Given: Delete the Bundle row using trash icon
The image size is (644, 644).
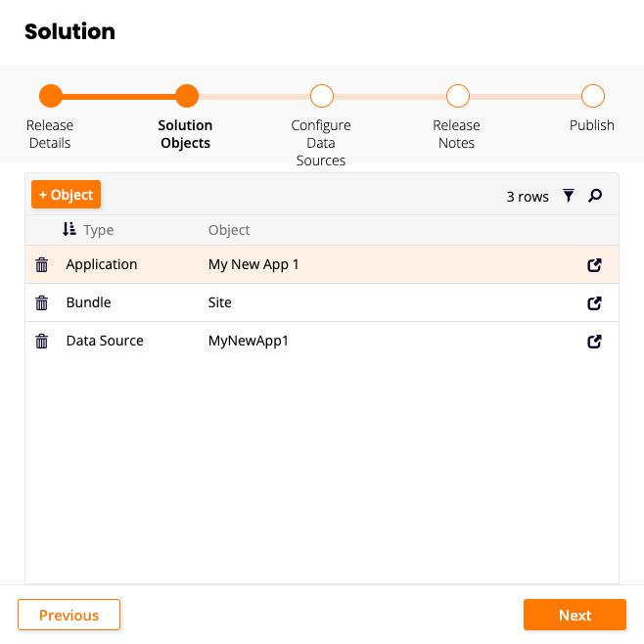Looking at the screenshot, I should [42, 303].
